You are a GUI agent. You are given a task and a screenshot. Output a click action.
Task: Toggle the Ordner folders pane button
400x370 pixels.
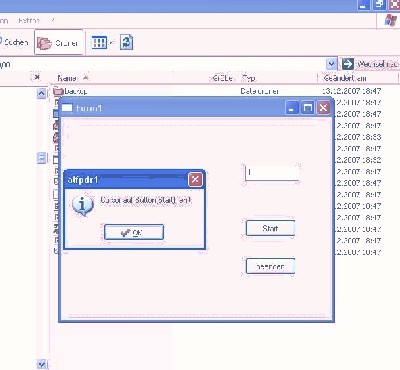coord(59,43)
